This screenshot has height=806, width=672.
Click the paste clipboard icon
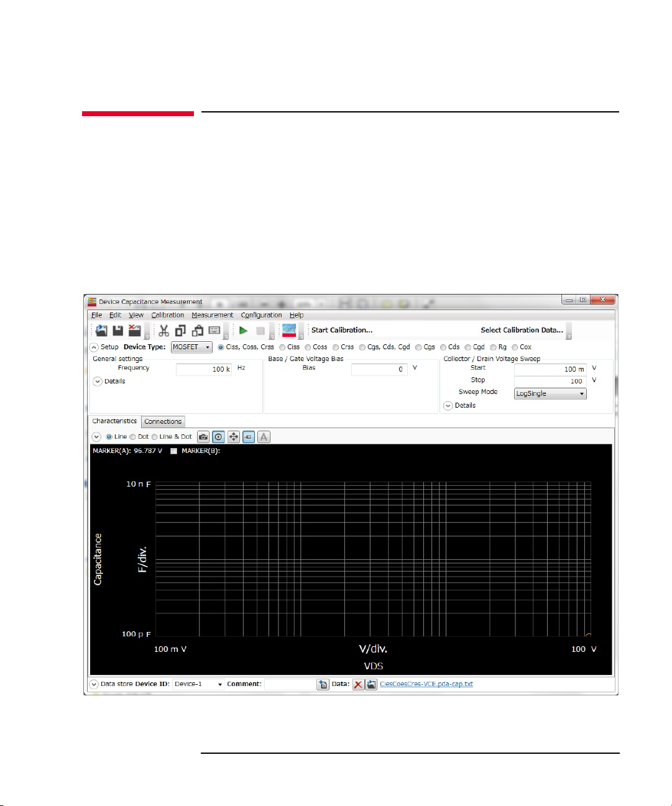click(x=198, y=331)
